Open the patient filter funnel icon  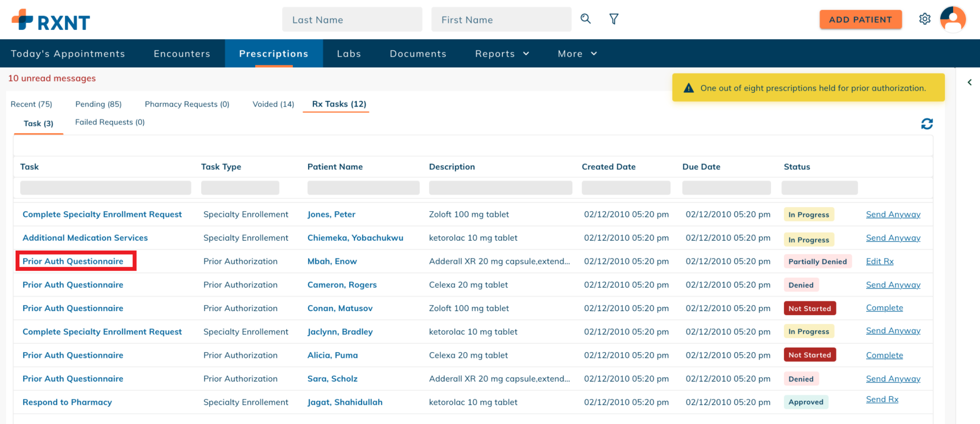pyautogui.click(x=614, y=19)
